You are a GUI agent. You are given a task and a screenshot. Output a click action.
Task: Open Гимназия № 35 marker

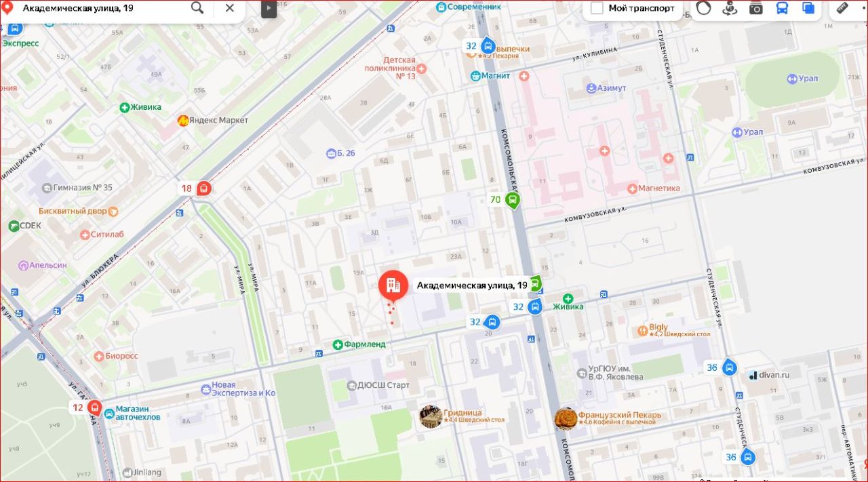point(47,188)
